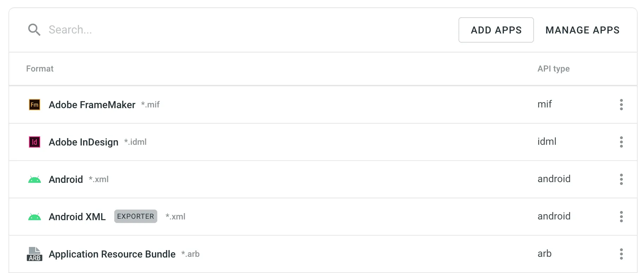The height and width of the screenshot is (273, 644).
Task: Click the Adobe FrameMaker Fm icon
Action: click(35, 105)
